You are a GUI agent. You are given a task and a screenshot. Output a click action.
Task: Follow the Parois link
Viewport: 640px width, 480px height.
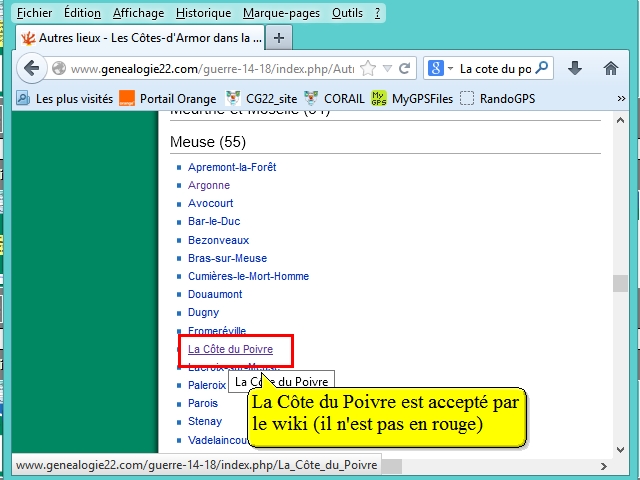coord(202,403)
